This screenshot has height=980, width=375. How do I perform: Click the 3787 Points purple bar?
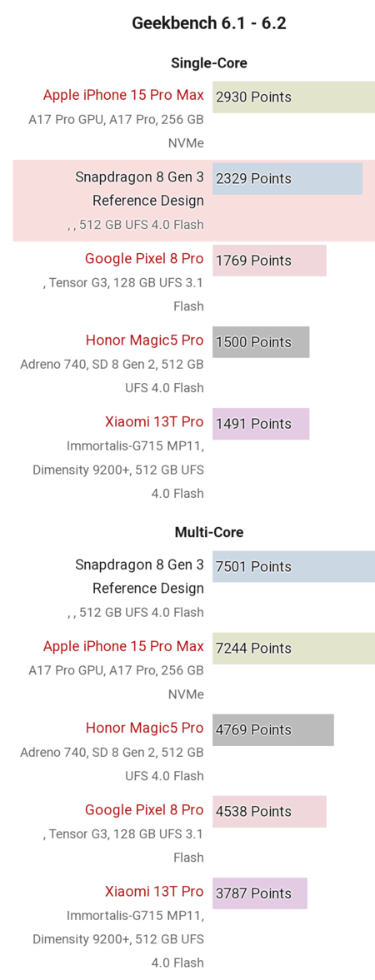(x=260, y=893)
